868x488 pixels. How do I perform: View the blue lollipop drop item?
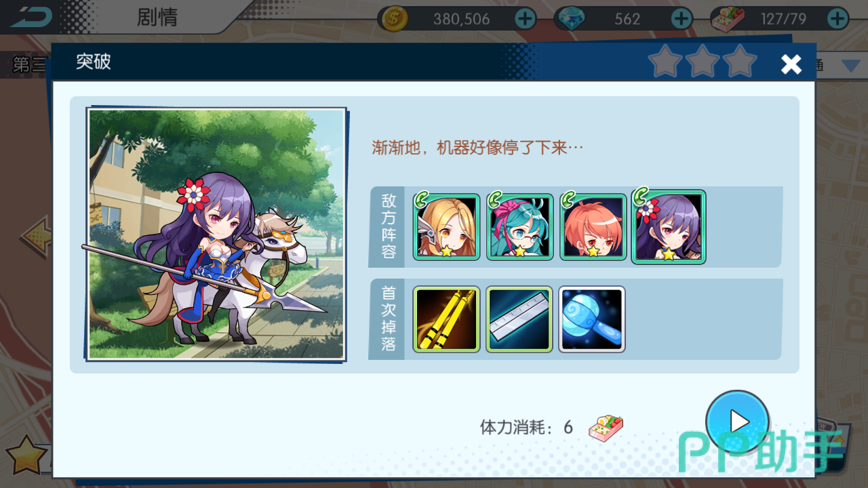point(592,319)
